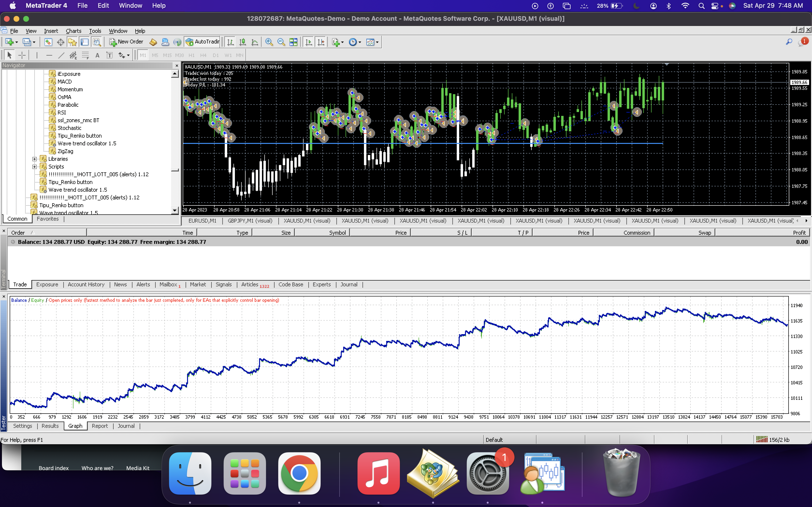The height and width of the screenshot is (507, 812).
Task: Toggle the Chart Shift button
Action: (321, 42)
